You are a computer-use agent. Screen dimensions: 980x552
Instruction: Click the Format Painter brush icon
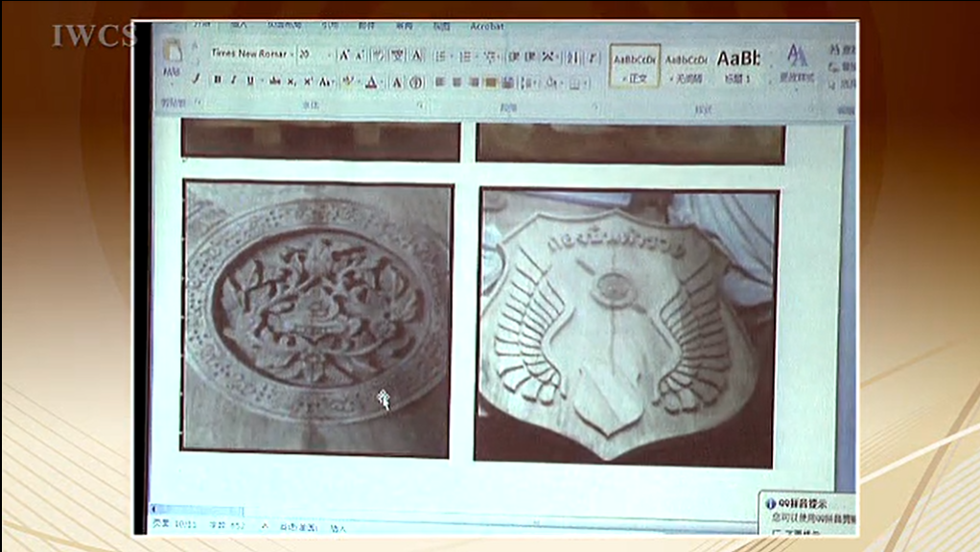tap(197, 80)
